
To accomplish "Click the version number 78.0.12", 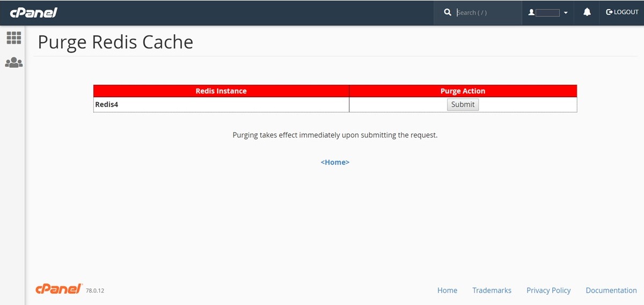I will point(95,291).
